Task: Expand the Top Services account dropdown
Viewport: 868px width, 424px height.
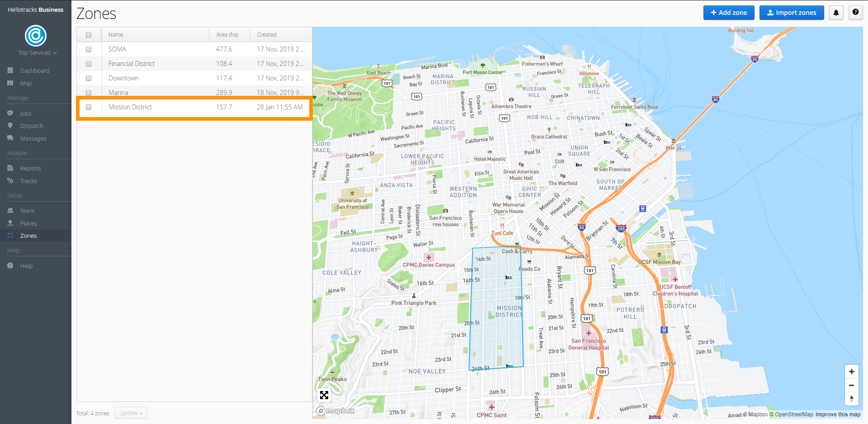Action: tap(38, 53)
